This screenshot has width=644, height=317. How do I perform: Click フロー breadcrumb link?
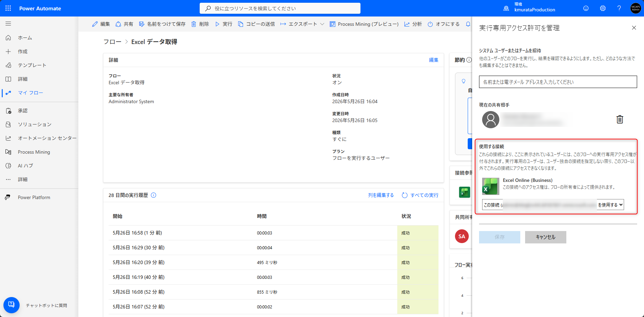coord(112,42)
